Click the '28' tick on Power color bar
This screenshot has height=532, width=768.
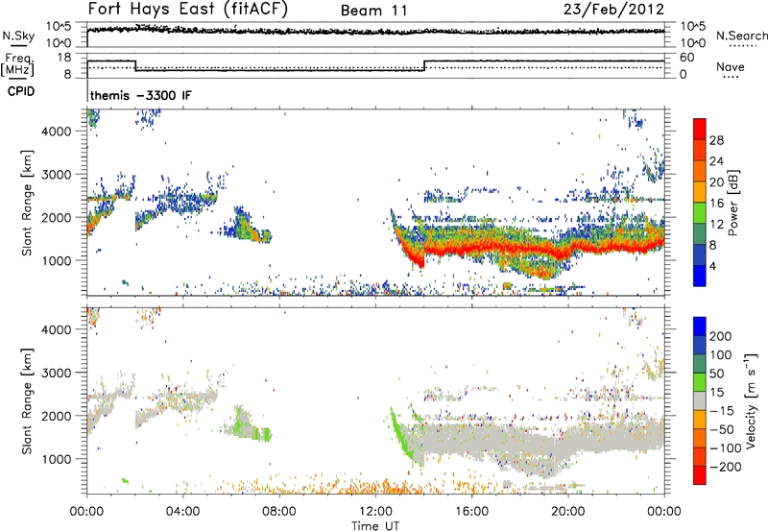(716, 140)
